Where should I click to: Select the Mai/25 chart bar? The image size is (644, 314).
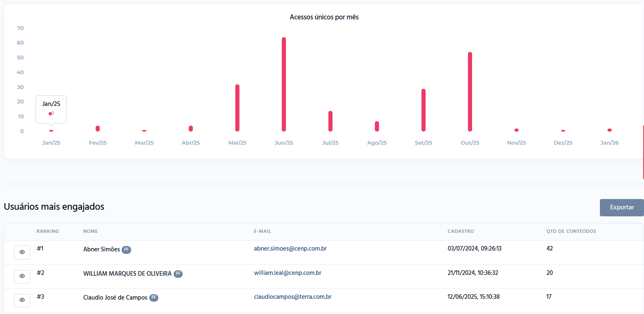[237, 108]
